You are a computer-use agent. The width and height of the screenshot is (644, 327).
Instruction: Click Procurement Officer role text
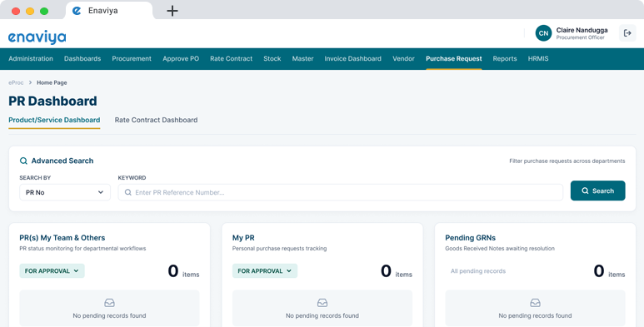581,37
